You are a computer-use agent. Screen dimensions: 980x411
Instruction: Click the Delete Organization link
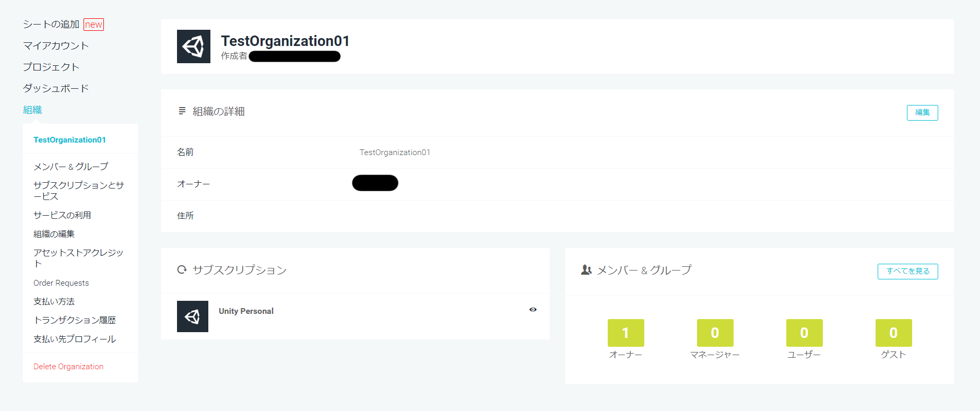[x=68, y=367]
